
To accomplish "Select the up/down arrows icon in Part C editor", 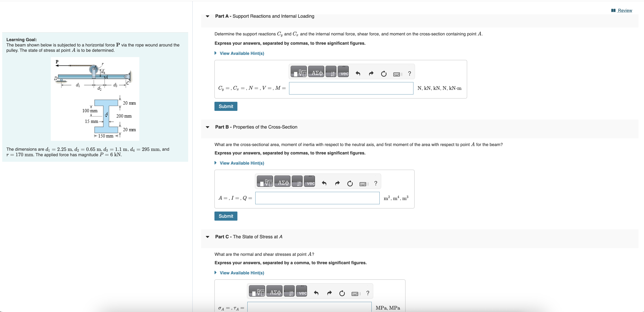I will [x=290, y=293].
